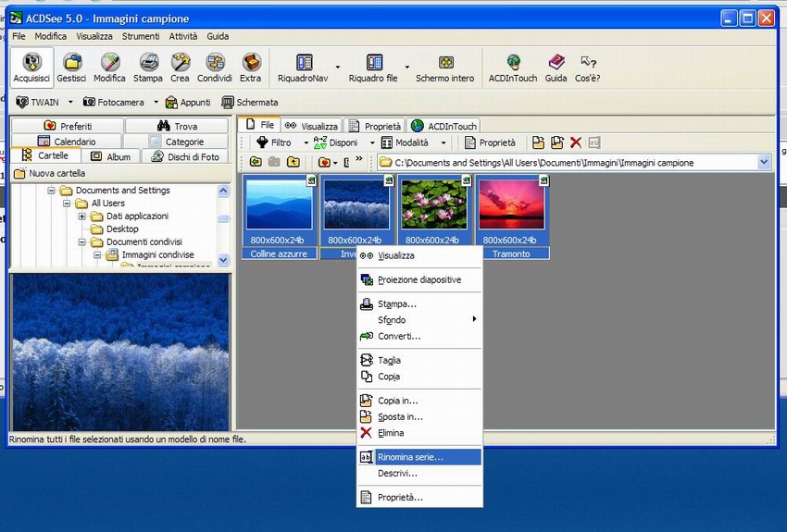
Task: Open the Attività menu
Action: (183, 36)
